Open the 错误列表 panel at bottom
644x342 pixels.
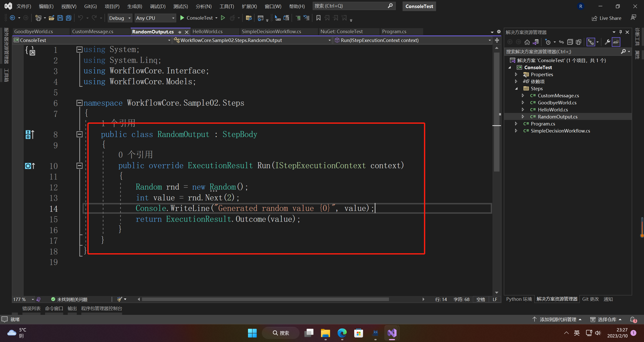(x=31, y=308)
